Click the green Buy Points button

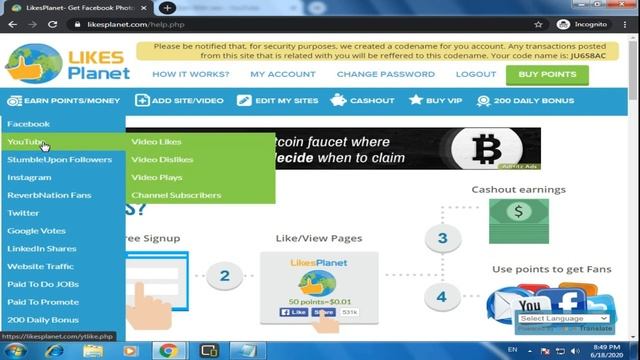tap(547, 75)
